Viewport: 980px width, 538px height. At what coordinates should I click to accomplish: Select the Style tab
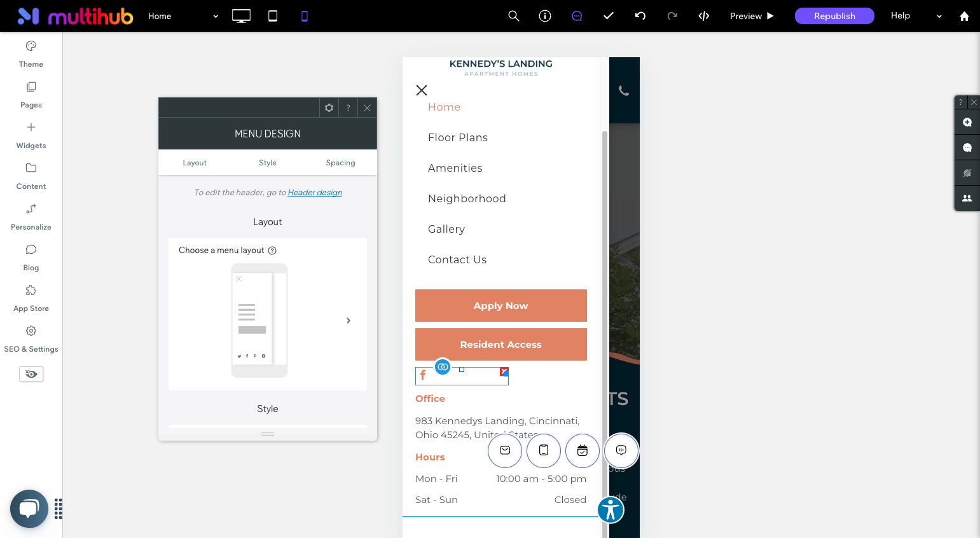[268, 163]
